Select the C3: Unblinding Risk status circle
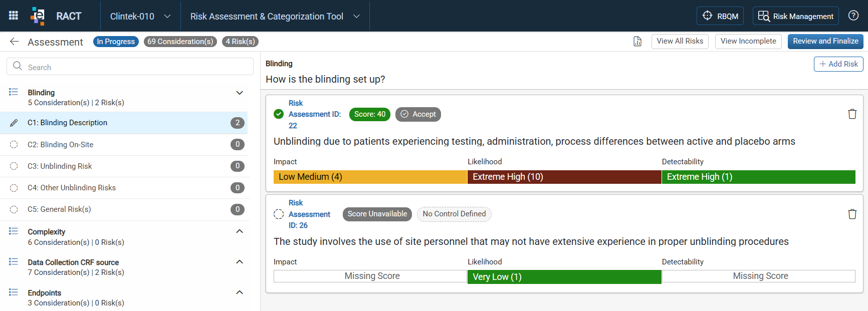 (14, 166)
